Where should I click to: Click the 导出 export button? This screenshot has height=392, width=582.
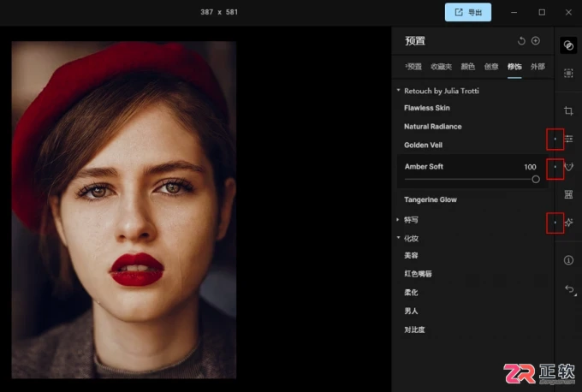[467, 12]
